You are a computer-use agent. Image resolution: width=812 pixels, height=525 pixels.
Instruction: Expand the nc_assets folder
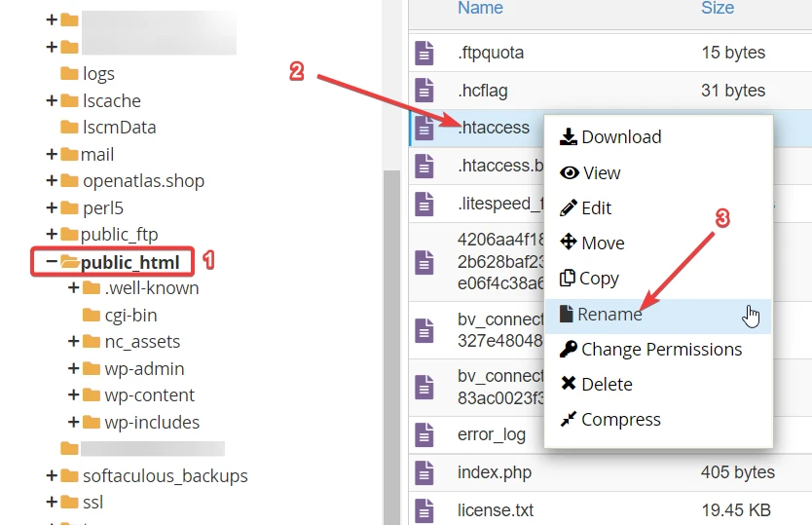coord(74,341)
